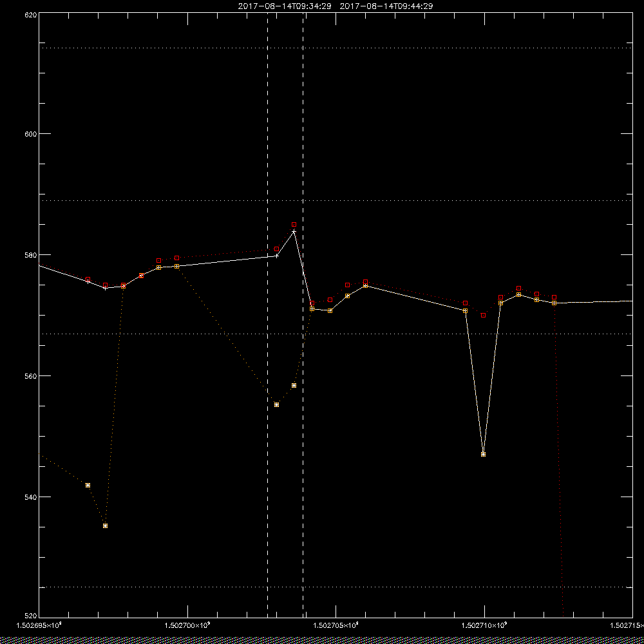Click the 1.502710×10⁹ x-axis label
The image size is (644, 644).
click(x=485, y=625)
